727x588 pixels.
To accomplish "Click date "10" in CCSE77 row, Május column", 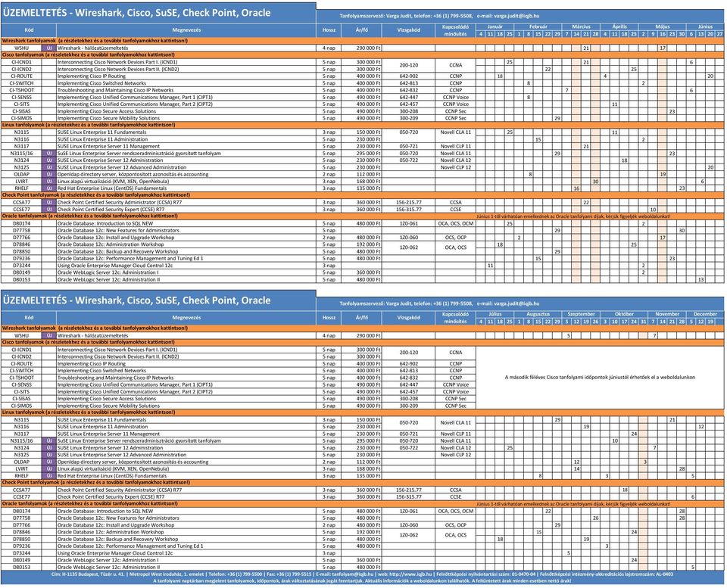I will (x=653, y=210).
